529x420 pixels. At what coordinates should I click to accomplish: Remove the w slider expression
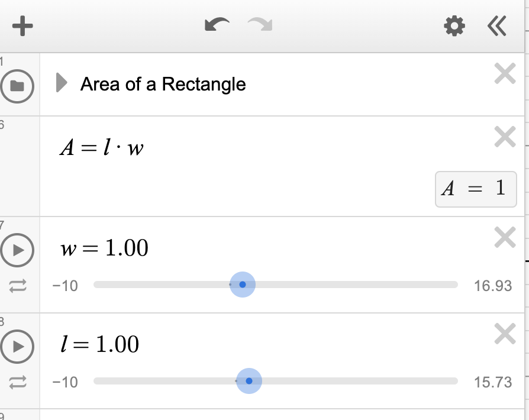[x=505, y=238]
